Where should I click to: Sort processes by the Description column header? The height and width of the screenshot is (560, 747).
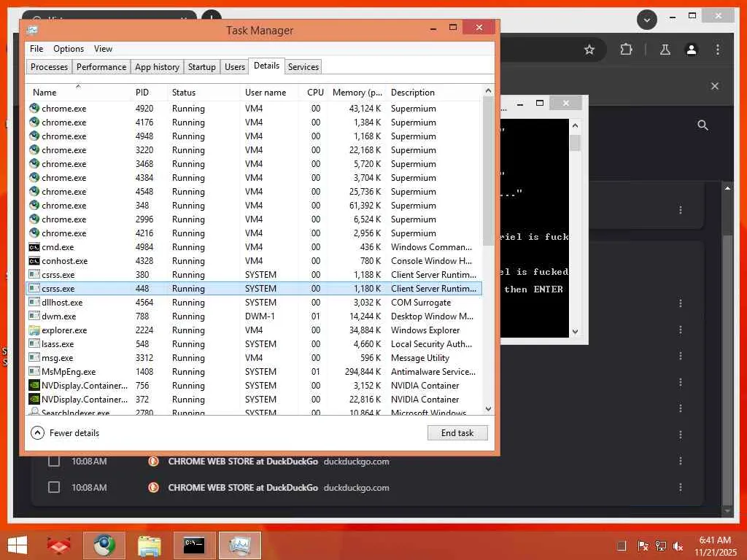click(413, 93)
